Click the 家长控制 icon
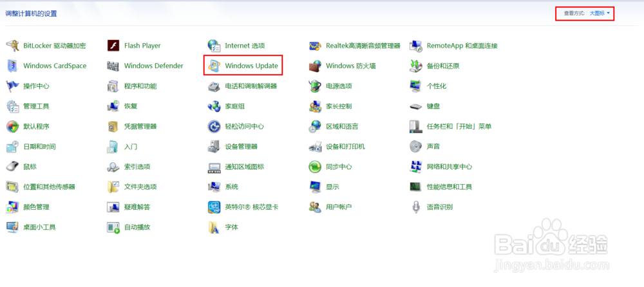644x287 pixels. pyautogui.click(x=315, y=106)
